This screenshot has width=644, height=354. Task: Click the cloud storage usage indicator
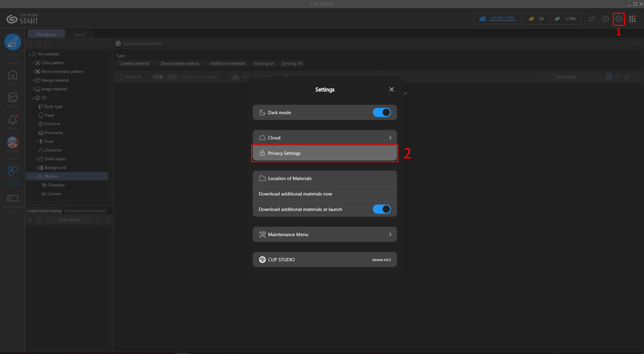click(497, 19)
